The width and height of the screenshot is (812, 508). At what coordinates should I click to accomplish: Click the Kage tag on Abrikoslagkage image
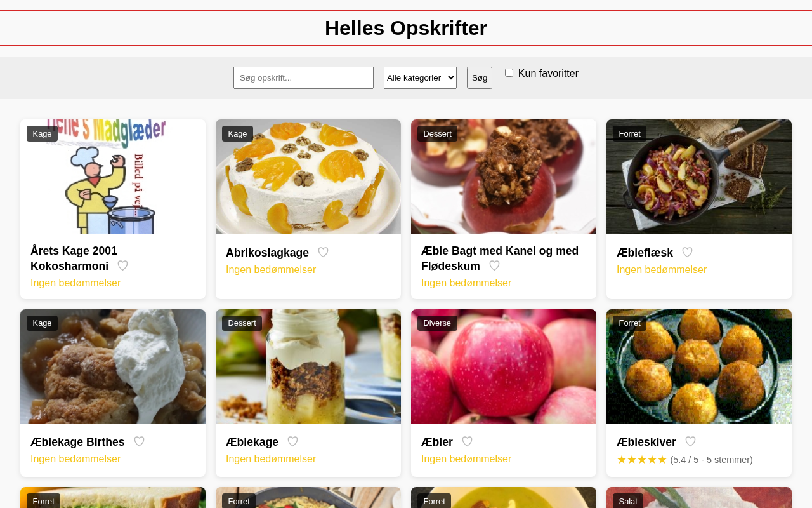[237, 133]
